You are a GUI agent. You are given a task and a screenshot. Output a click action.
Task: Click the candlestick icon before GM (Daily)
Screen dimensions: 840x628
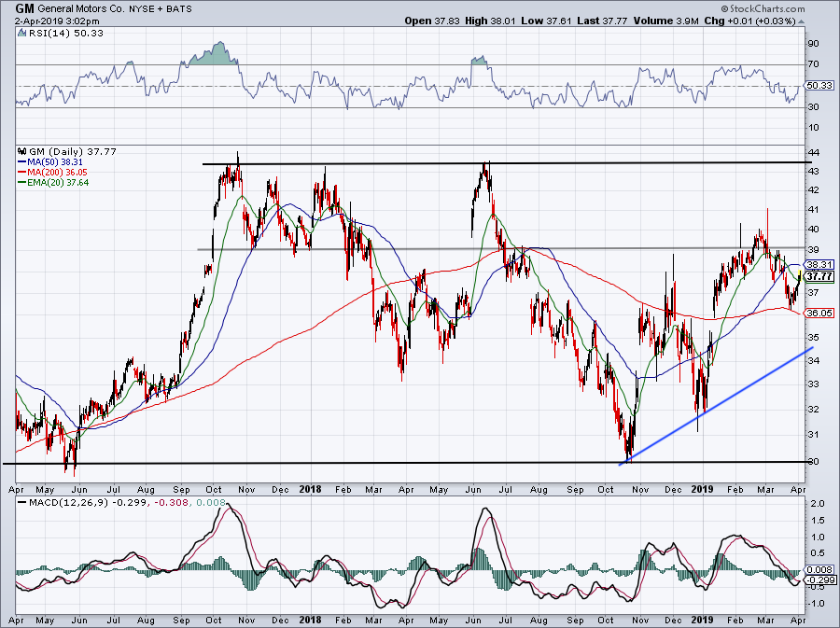pos(21,151)
